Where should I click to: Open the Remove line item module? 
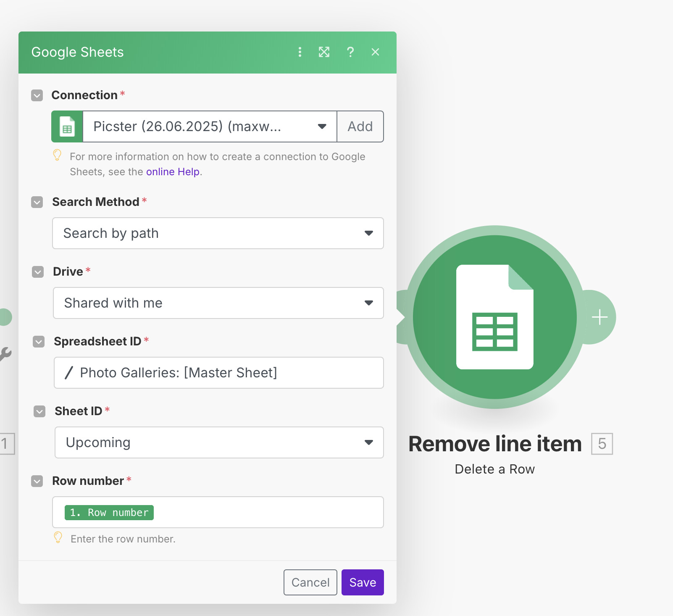495,317
